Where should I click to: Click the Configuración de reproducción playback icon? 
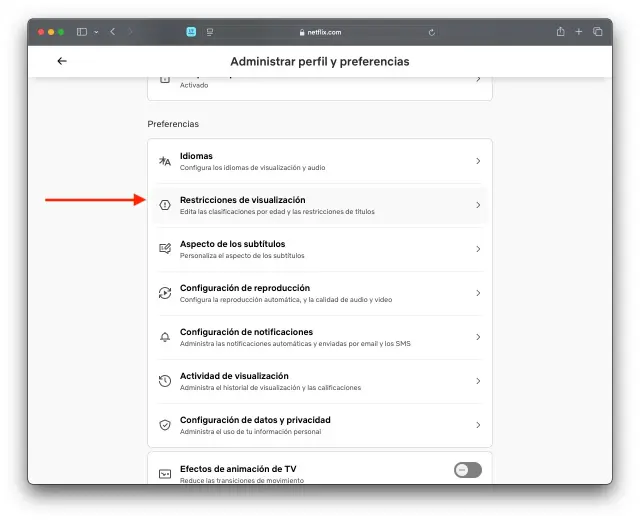(165, 293)
